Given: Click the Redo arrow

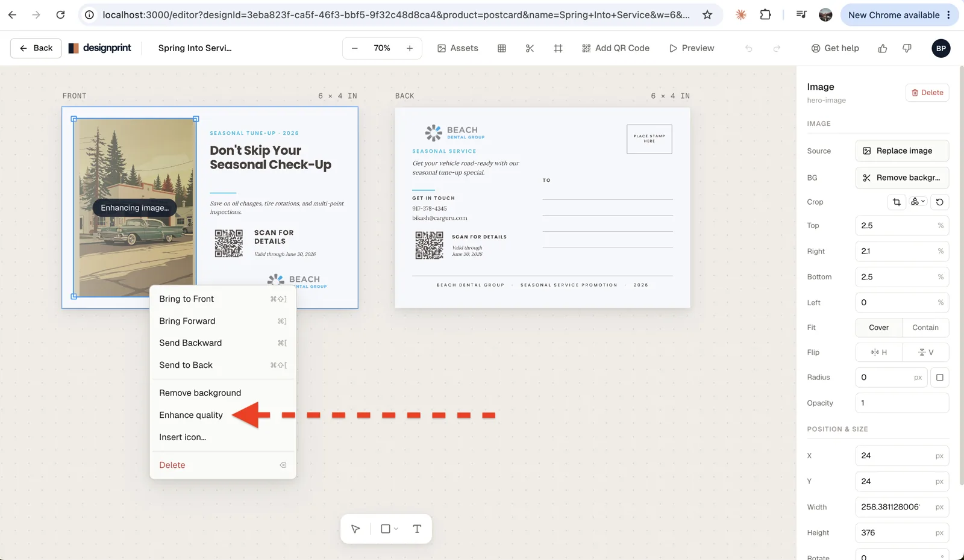Looking at the screenshot, I should [x=777, y=48].
